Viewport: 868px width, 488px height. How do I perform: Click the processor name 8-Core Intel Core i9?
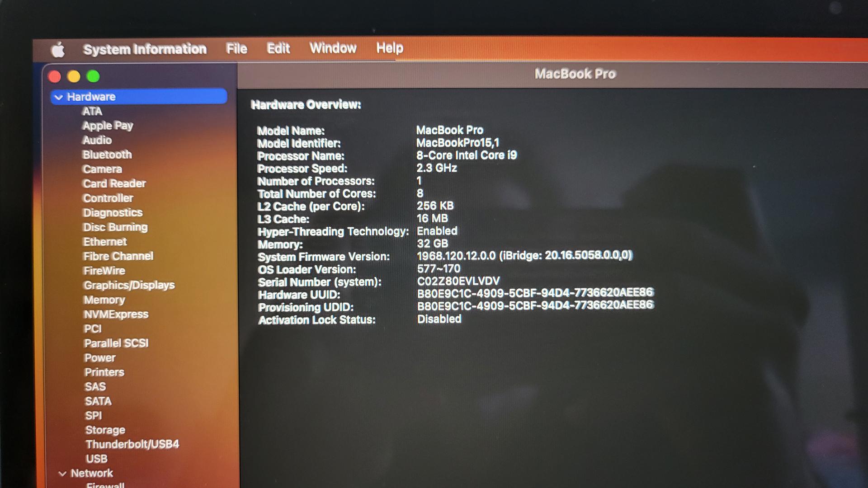[467, 155]
